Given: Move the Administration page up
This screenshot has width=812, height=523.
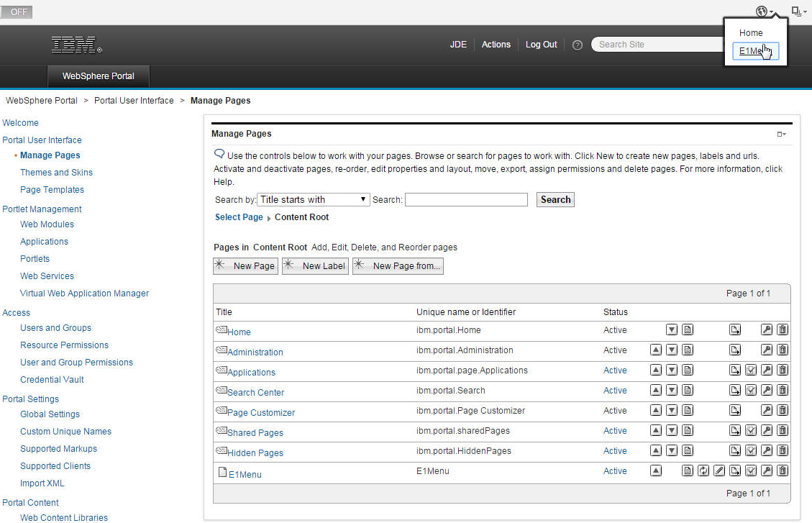Looking at the screenshot, I should [x=656, y=350].
